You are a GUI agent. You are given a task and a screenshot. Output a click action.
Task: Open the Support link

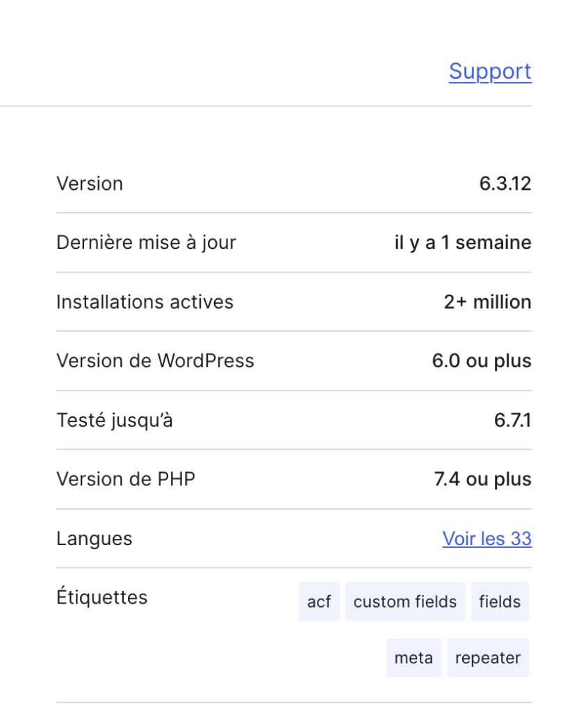pyautogui.click(x=490, y=72)
